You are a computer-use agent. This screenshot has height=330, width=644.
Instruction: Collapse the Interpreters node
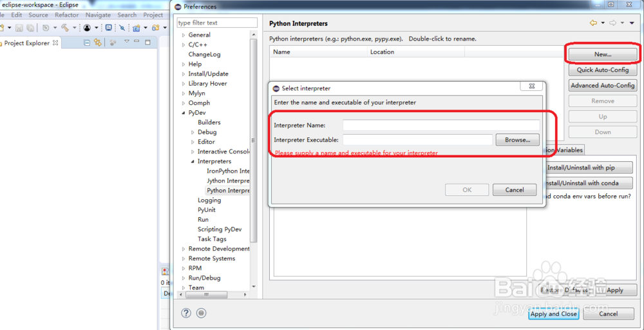pyautogui.click(x=193, y=162)
